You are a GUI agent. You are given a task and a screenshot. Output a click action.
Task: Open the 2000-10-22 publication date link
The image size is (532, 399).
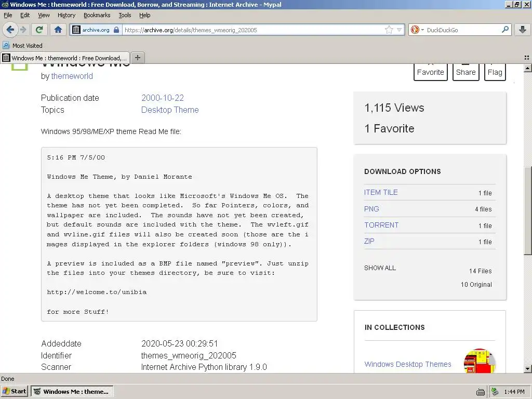pos(163,98)
